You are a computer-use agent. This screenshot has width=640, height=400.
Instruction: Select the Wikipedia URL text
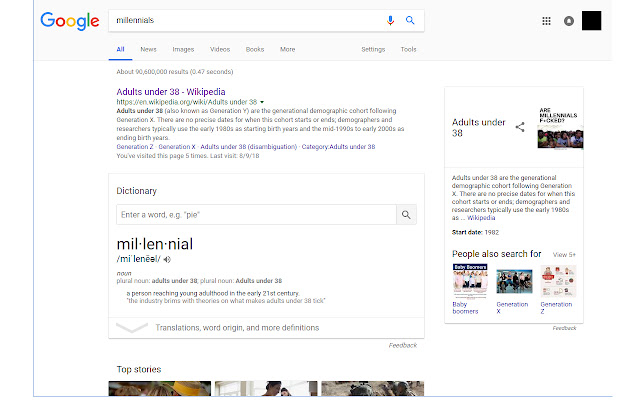[x=187, y=102]
